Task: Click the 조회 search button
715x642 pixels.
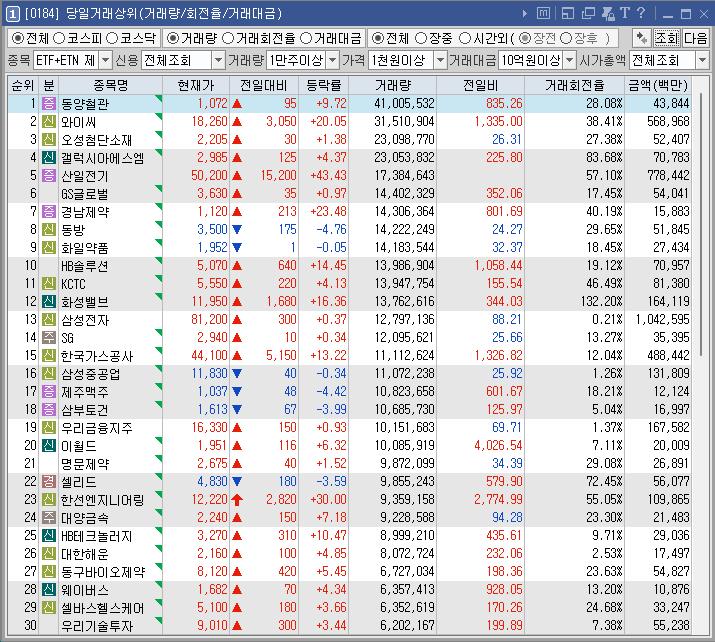Action: tap(667, 38)
